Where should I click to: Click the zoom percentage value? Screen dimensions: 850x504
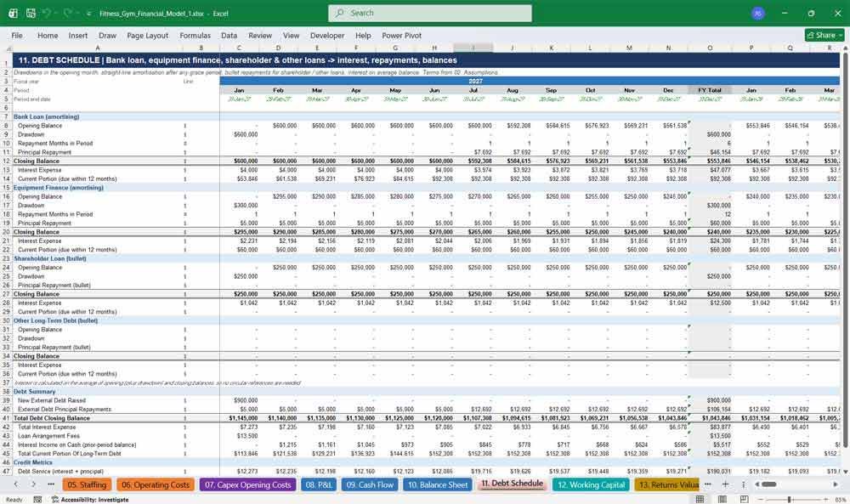[x=840, y=499]
